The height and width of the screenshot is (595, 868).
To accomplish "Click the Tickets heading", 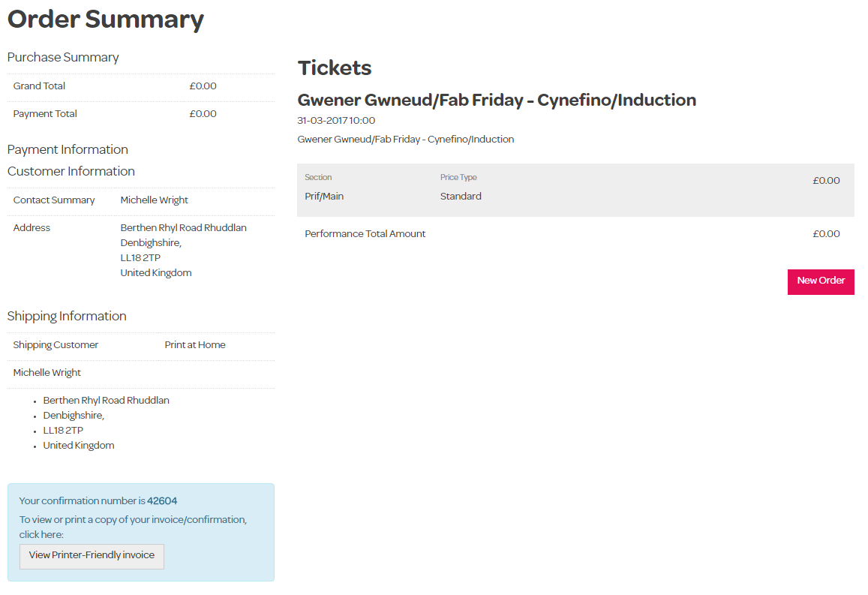I will point(335,68).
